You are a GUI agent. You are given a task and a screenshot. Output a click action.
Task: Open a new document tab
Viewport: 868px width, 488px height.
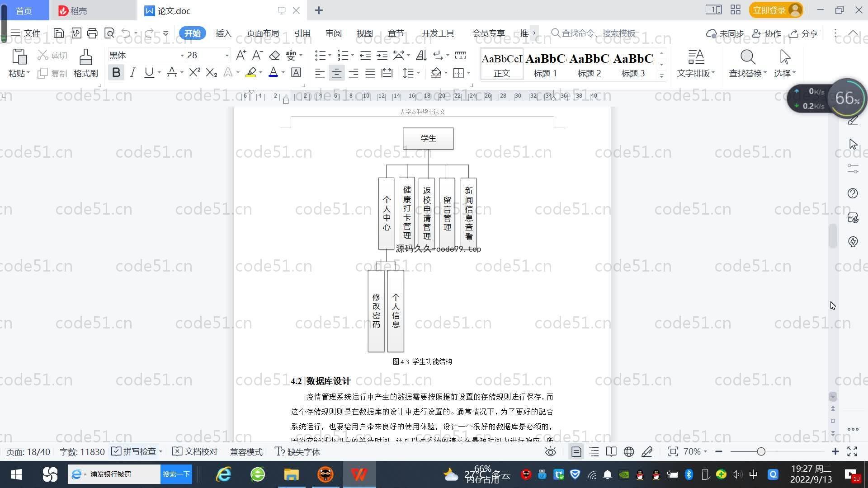pyautogui.click(x=319, y=10)
